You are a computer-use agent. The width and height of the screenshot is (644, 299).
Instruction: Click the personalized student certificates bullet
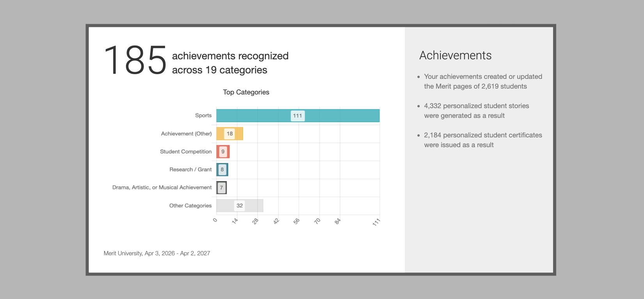coord(483,140)
